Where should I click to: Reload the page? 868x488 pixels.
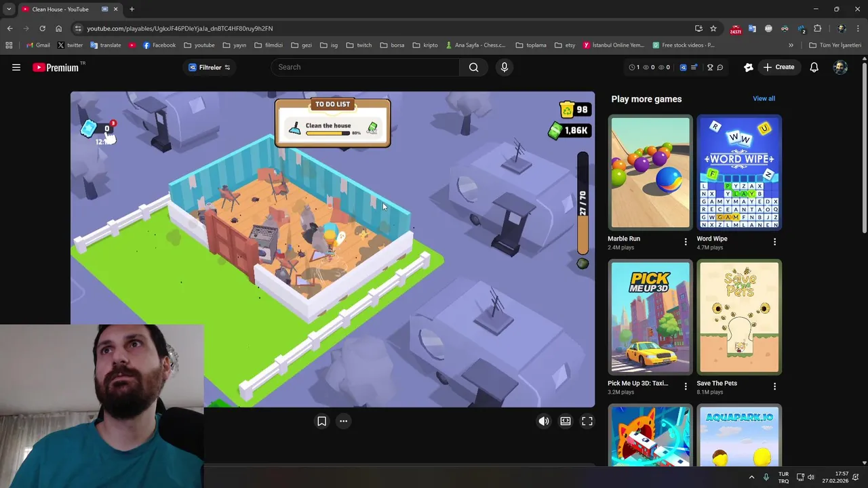(42, 28)
